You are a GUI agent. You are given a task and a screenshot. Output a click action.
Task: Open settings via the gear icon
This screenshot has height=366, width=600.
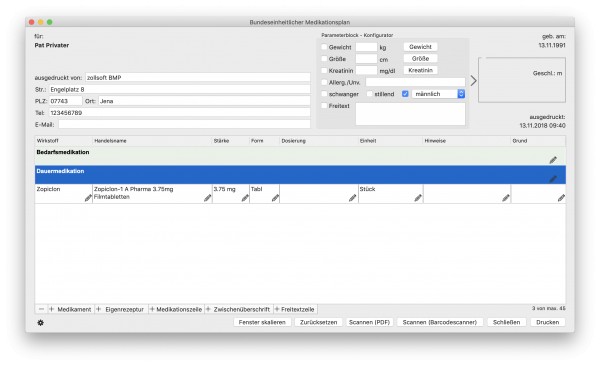point(40,323)
